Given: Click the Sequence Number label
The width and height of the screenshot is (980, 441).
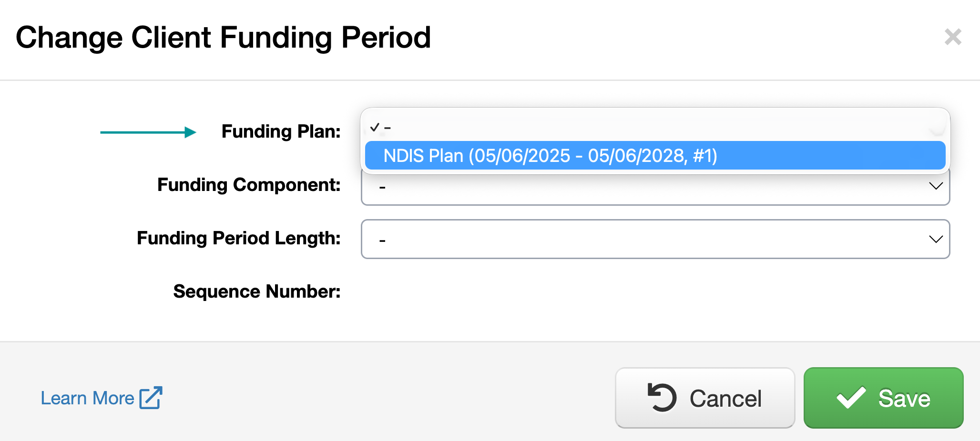Looking at the screenshot, I should [x=256, y=291].
